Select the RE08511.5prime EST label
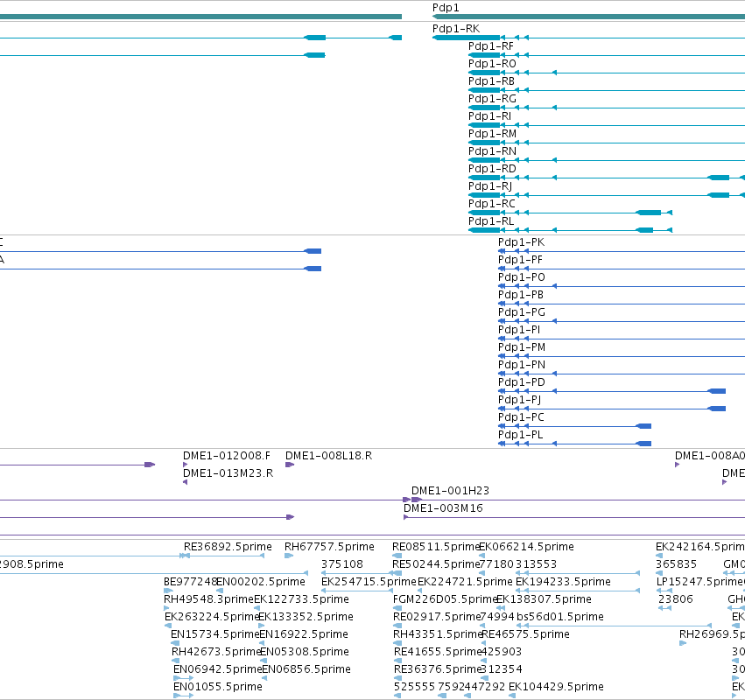Screen dimensions: 745x700 coord(437,547)
